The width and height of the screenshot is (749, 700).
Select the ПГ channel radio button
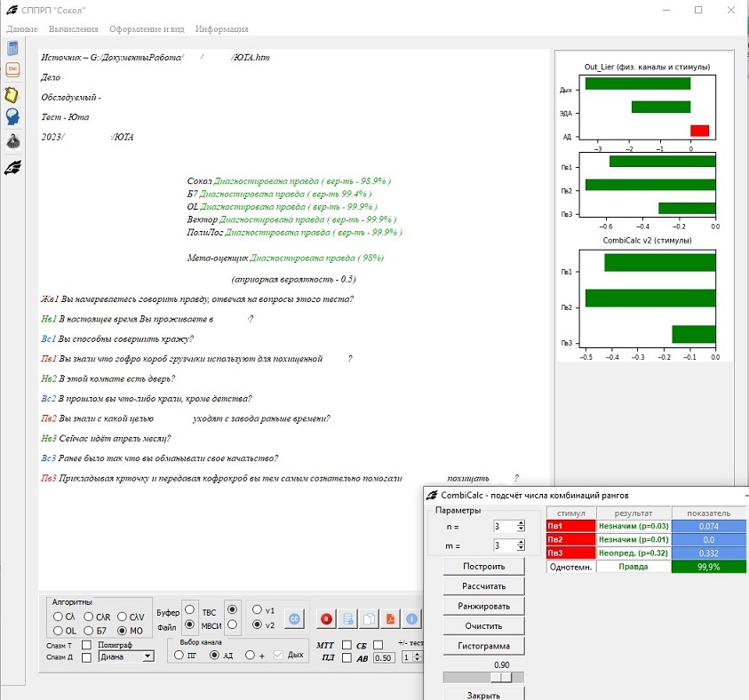(x=179, y=656)
